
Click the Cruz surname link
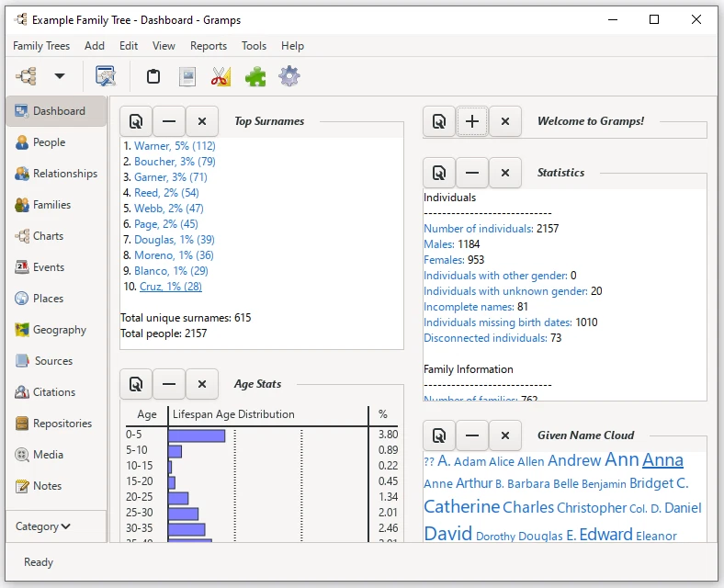tap(171, 287)
